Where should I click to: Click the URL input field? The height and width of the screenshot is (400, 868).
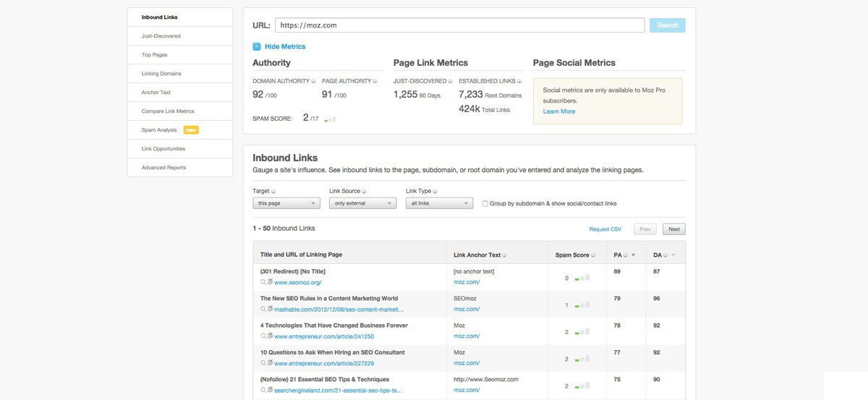(460, 25)
